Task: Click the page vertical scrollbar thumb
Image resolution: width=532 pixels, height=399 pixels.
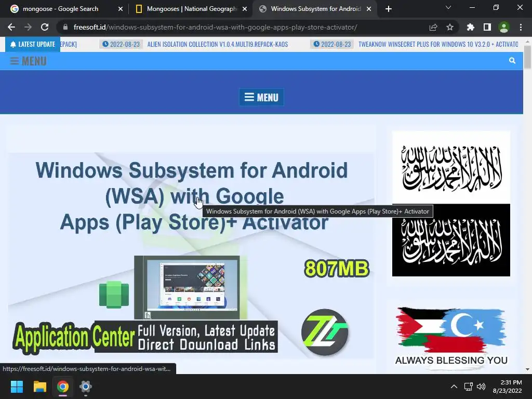Action: (x=528, y=57)
